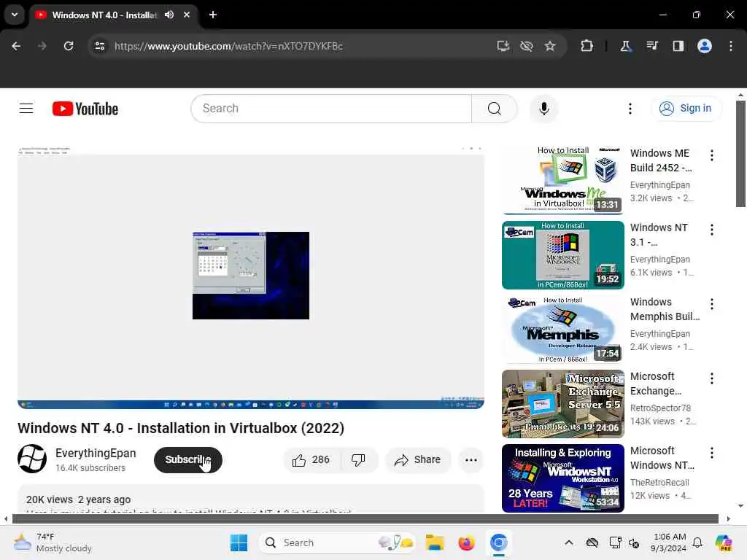Open File Explorer from taskbar
Screen dimensions: 747x560
click(435, 542)
